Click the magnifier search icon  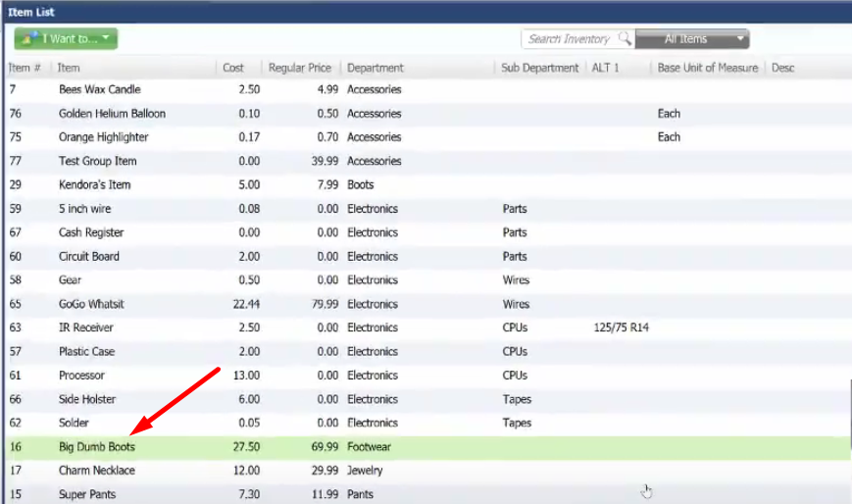(625, 38)
